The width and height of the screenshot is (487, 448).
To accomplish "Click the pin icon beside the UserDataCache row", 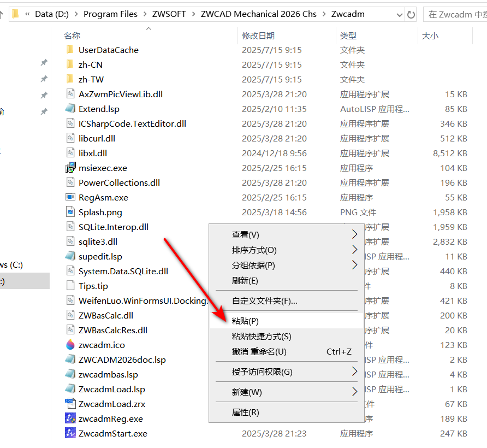I will click(x=44, y=63).
